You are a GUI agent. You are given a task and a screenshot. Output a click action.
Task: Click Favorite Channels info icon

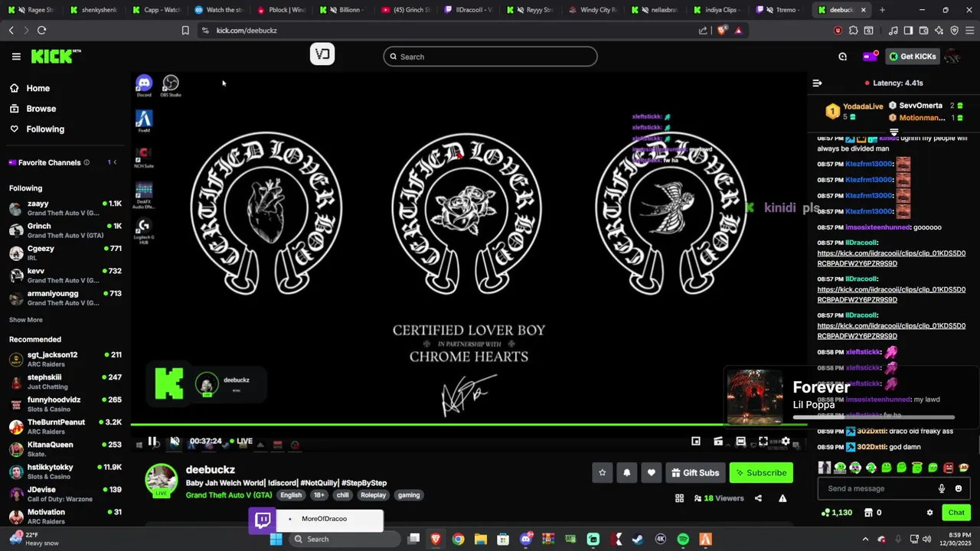(x=87, y=162)
